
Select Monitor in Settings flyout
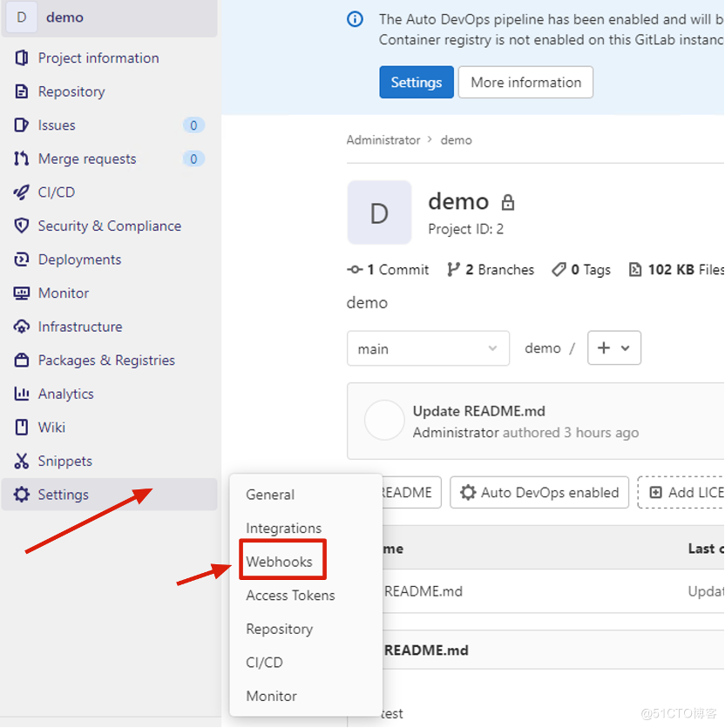[x=271, y=696]
